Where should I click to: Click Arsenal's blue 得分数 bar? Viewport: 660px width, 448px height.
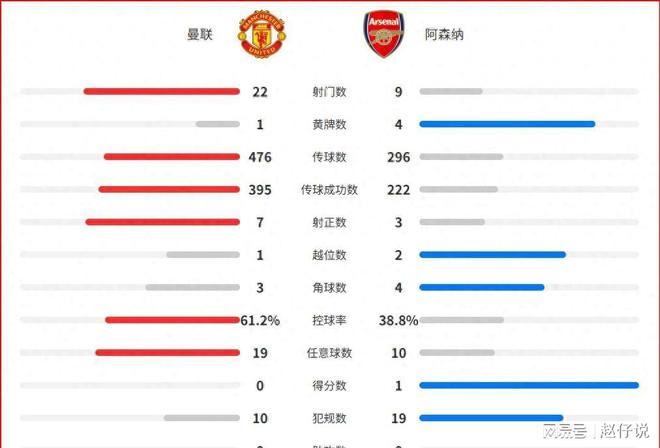pyautogui.click(x=529, y=386)
